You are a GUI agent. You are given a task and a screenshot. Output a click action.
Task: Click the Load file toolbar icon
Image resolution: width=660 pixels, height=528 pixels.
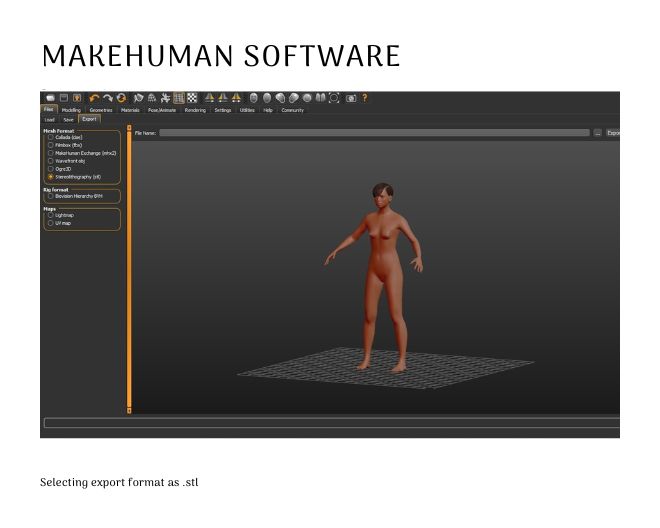tap(51, 98)
